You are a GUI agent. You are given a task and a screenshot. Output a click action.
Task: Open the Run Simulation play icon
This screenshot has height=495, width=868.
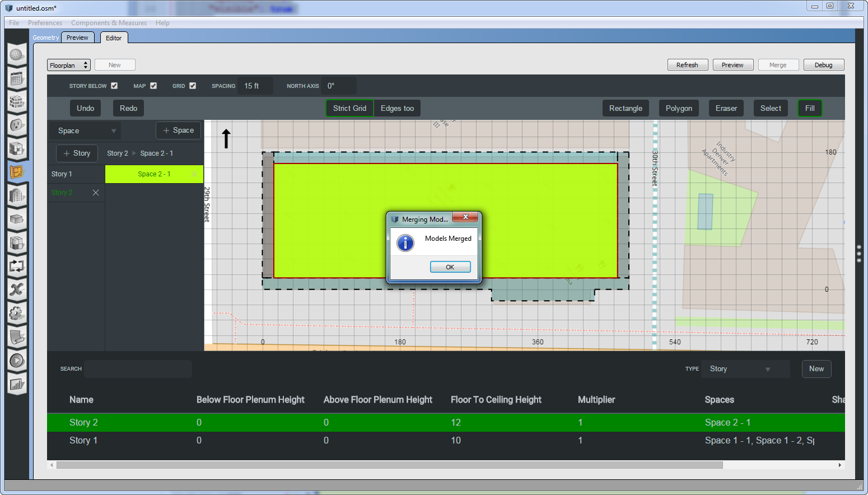tap(16, 361)
